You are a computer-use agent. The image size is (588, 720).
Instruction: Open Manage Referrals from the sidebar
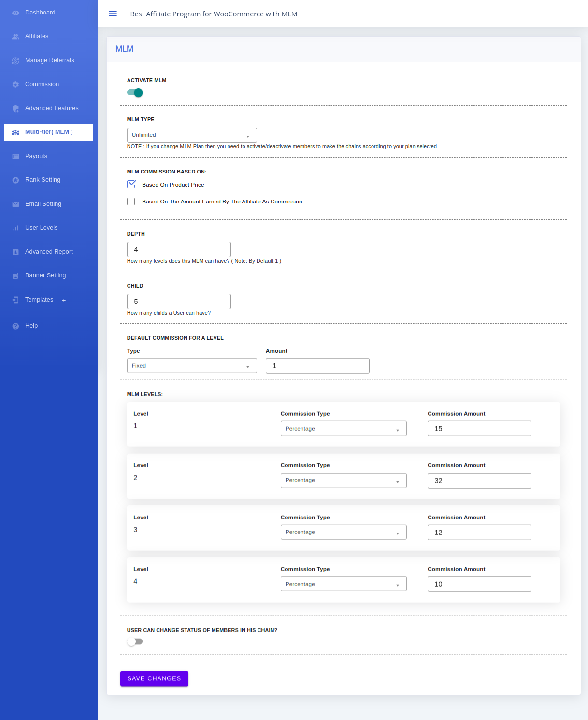(50, 60)
